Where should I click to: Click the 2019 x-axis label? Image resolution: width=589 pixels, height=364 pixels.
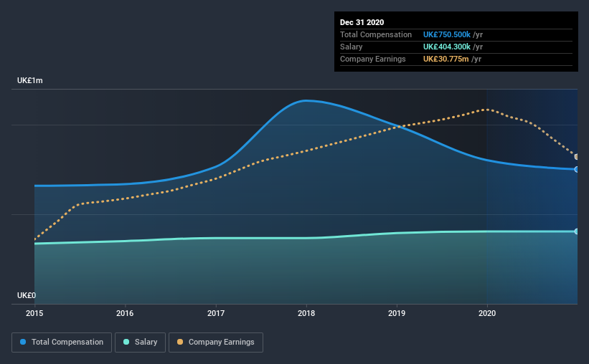coord(397,313)
